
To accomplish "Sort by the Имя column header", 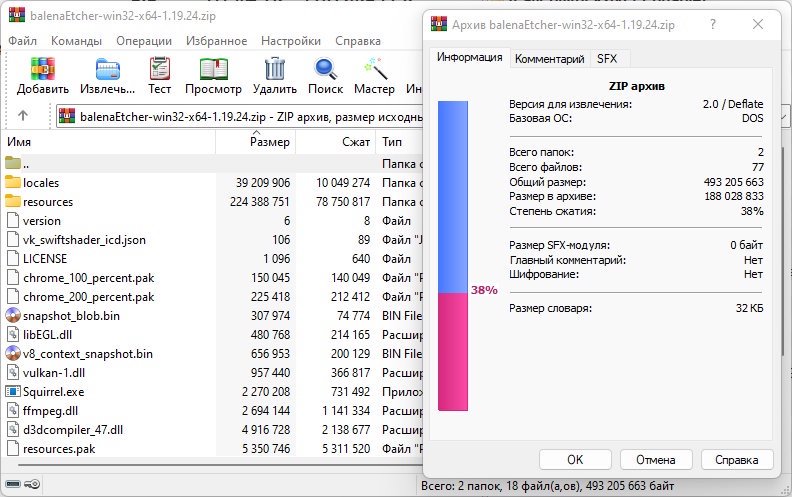I will (x=109, y=142).
